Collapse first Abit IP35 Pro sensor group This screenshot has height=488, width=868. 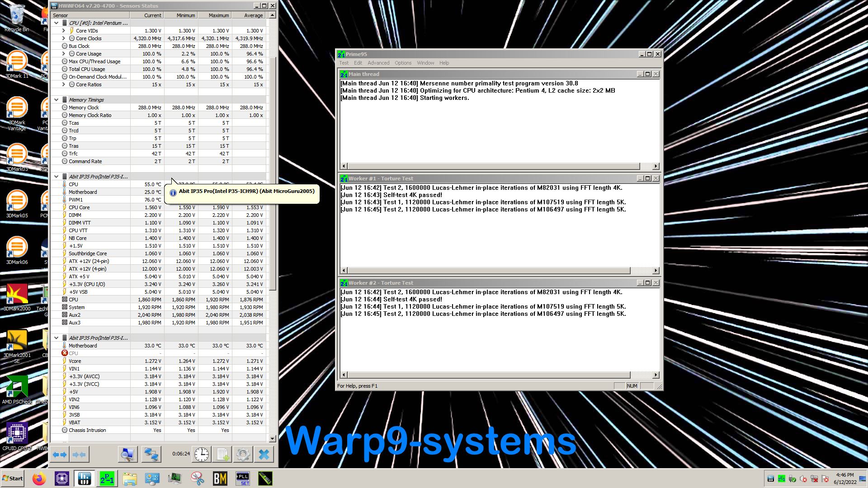[57, 177]
